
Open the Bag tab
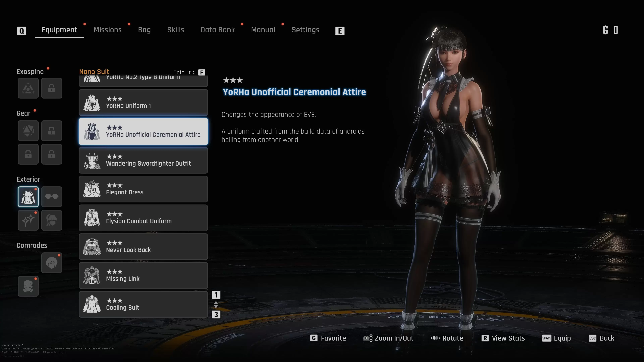[144, 30]
